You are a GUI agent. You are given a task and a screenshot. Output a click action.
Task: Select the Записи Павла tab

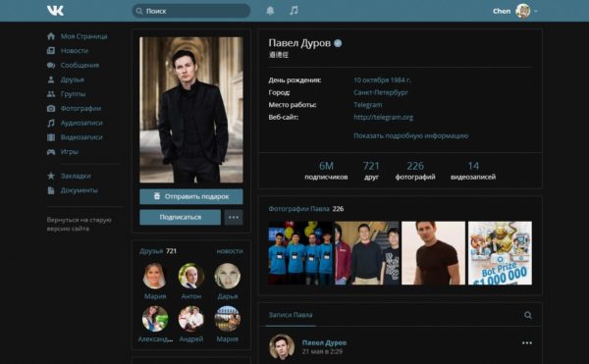tap(291, 315)
